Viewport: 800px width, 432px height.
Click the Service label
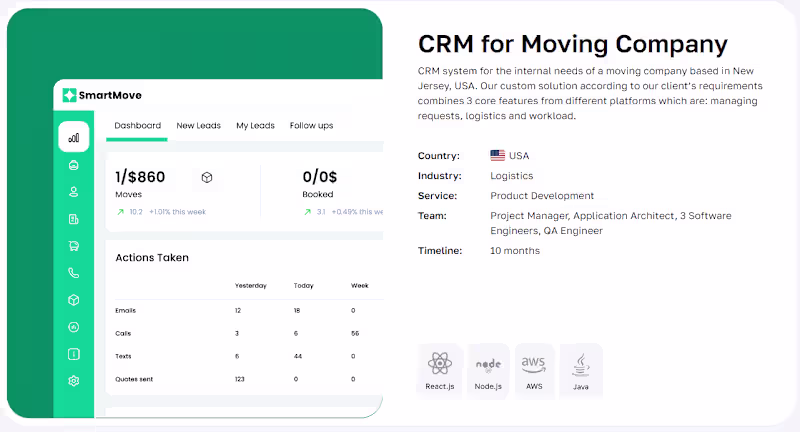pyautogui.click(x=438, y=196)
